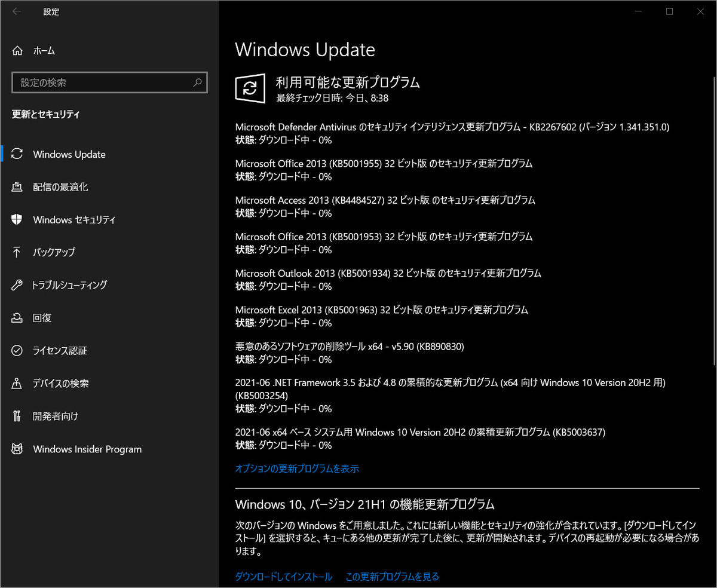Viewport: 717px width, 588px height.
Task: Click the Microsoft Access 2013 (KB4484527) entry
Action: point(385,206)
